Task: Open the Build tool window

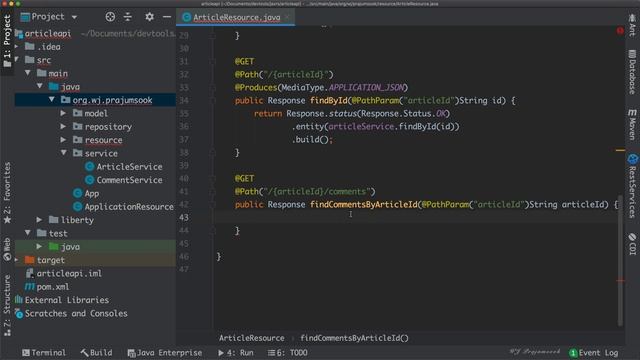Action: [x=96, y=353]
